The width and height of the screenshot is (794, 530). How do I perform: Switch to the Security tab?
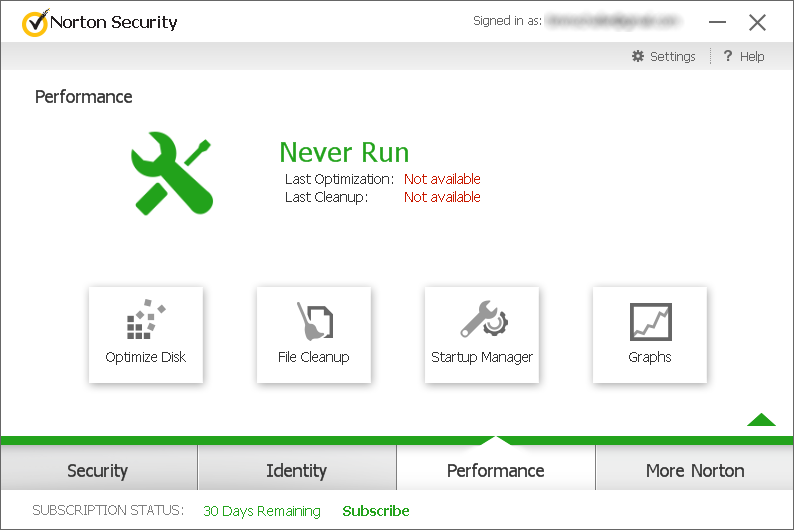pyautogui.click(x=98, y=470)
